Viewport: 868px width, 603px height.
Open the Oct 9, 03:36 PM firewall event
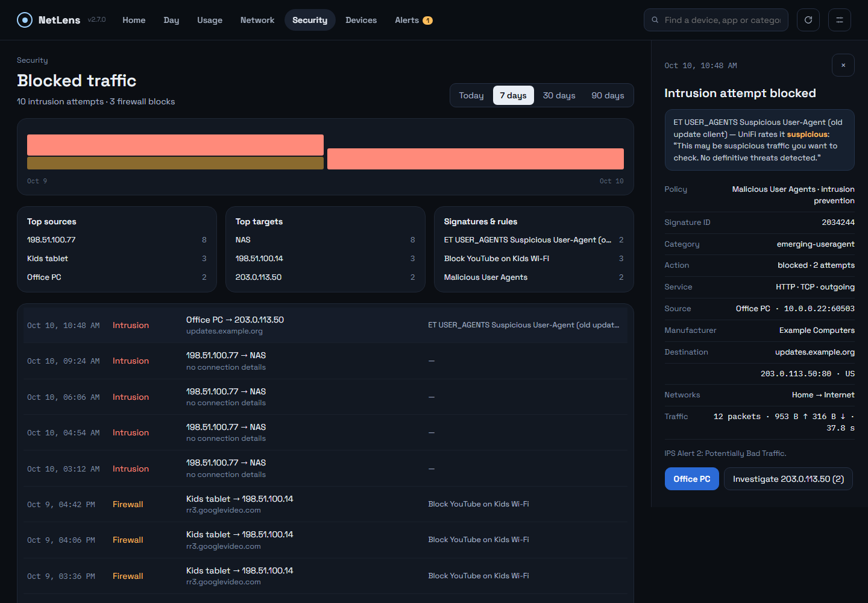pyautogui.click(x=325, y=576)
